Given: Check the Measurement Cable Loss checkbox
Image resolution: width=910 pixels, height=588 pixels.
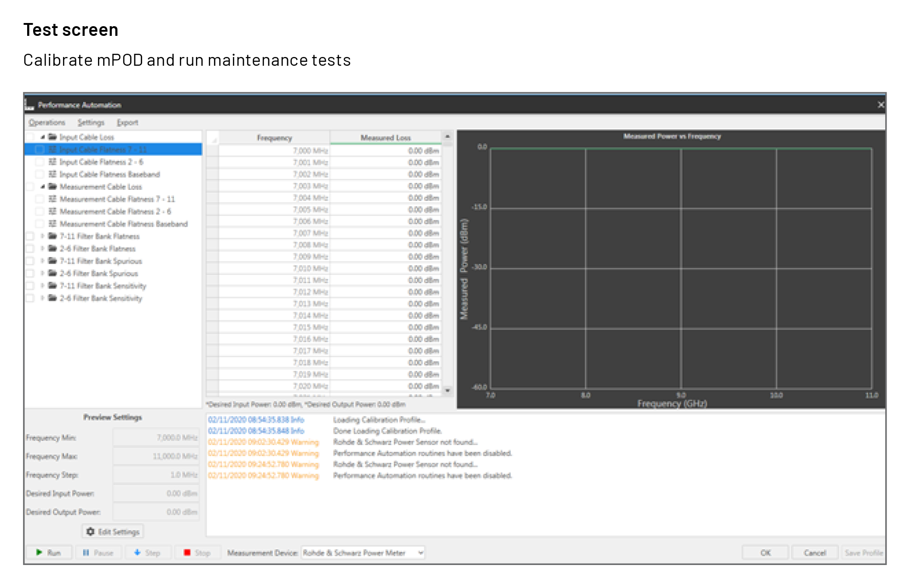Looking at the screenshot, I should [x=30, y=187].
